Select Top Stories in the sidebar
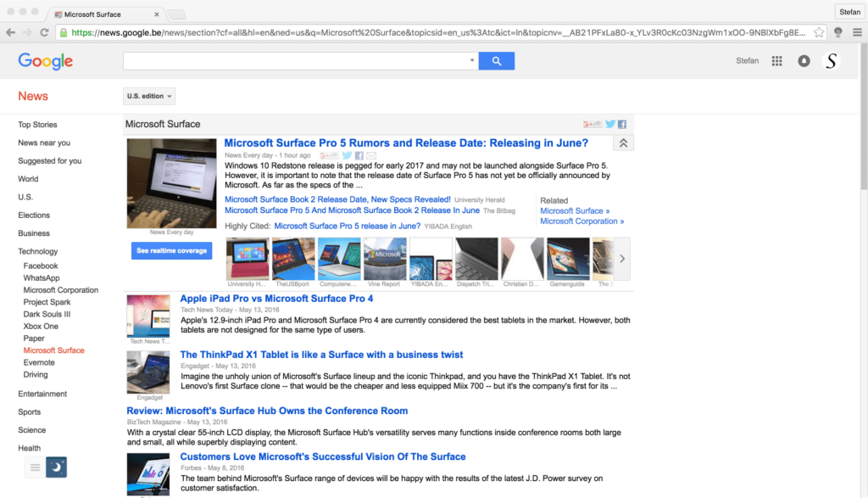 click(x=38, y=125)
